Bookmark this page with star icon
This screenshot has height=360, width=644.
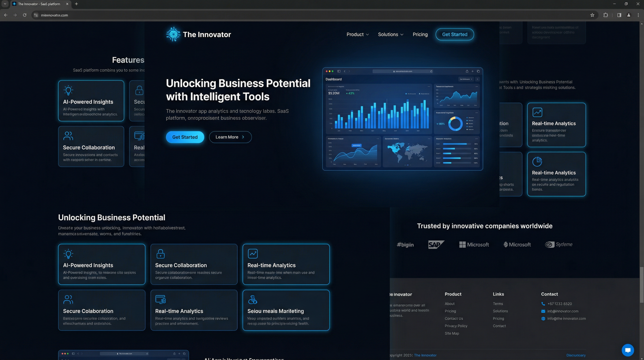[x=592, y=15]
